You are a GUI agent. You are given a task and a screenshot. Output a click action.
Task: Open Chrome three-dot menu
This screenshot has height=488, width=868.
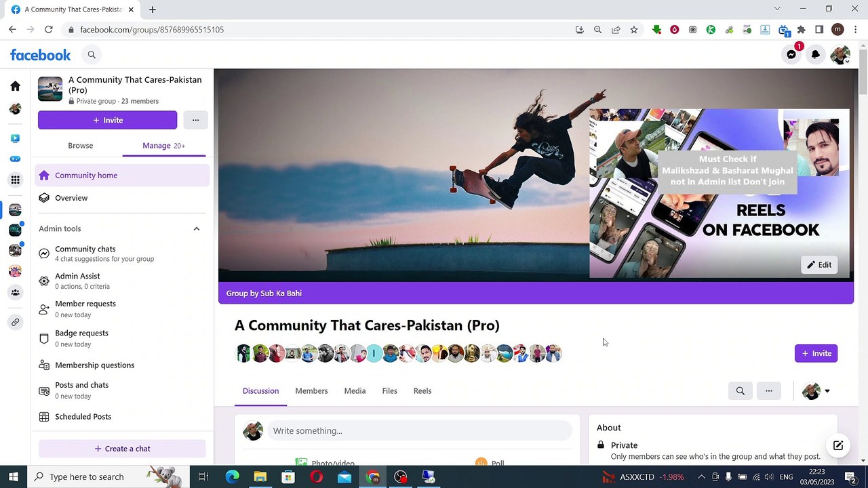tap(855, 30)
